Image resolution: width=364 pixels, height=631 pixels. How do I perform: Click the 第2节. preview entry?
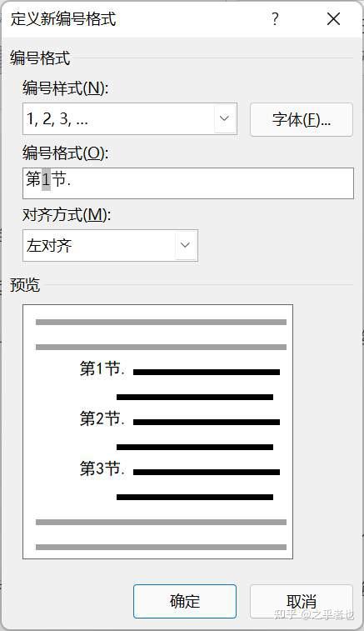coord(102,418)
